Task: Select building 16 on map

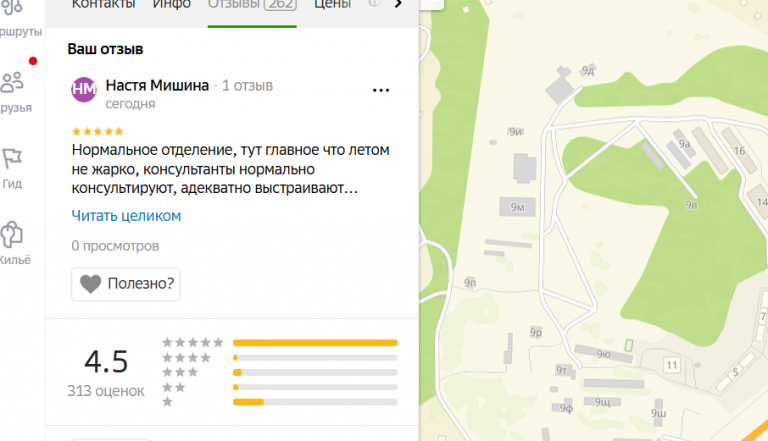Action: (x=740, y=151)
